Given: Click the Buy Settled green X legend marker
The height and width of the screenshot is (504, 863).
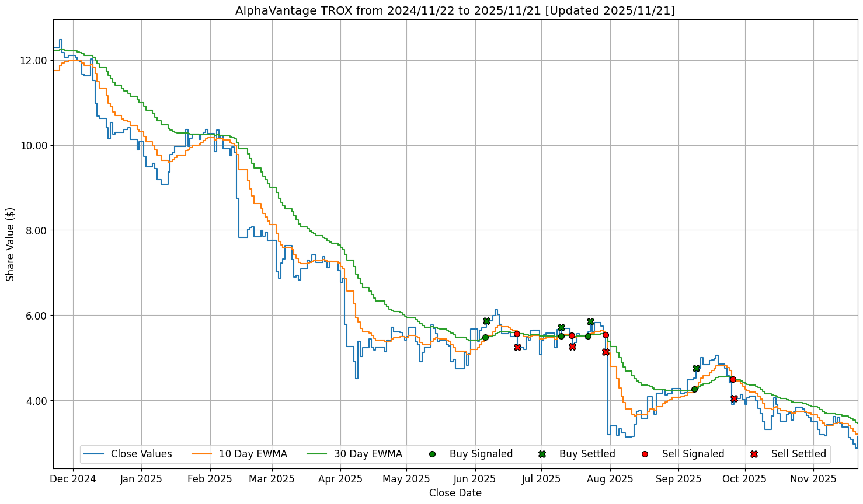Looking at the screenshot, I should tap(542, 454).
